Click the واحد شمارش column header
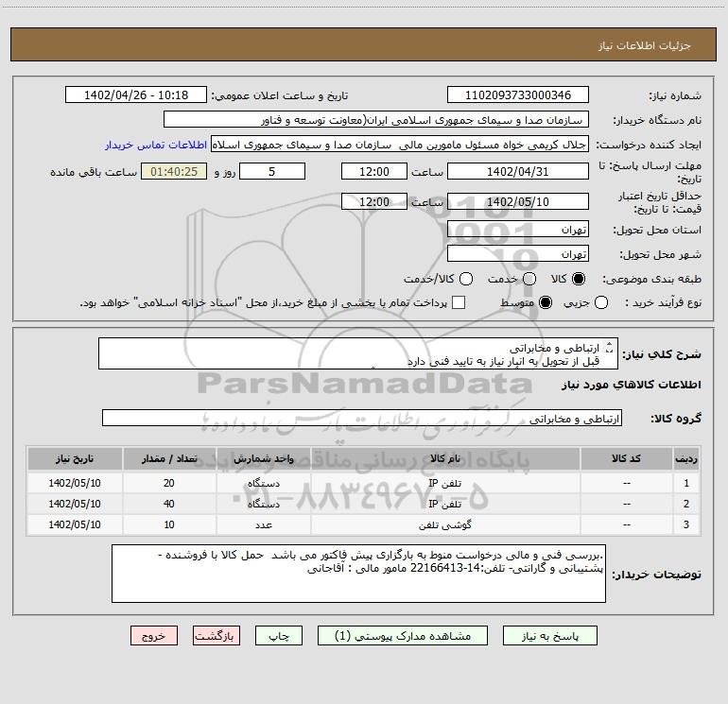The image size is (728, 704). pos(263,458)
